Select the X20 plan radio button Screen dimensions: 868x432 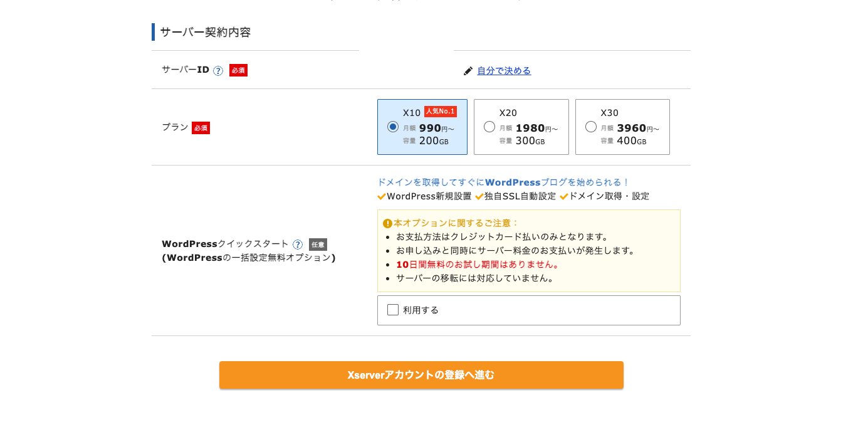pyautogui.click(x=489, y=127)
